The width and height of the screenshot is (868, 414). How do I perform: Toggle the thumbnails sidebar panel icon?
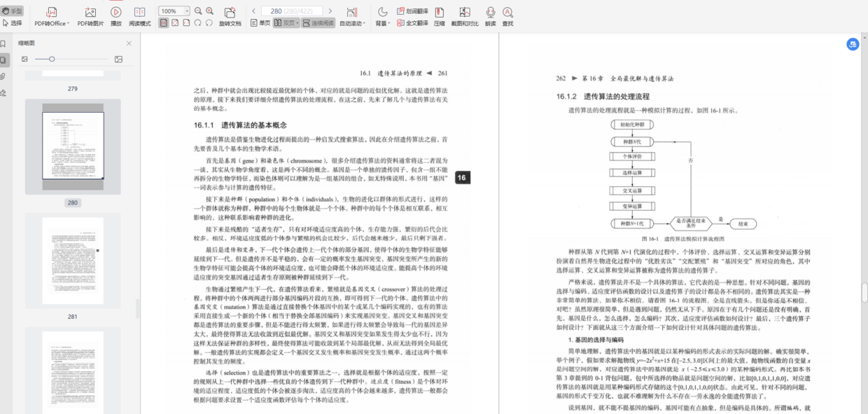click(4, 60)
